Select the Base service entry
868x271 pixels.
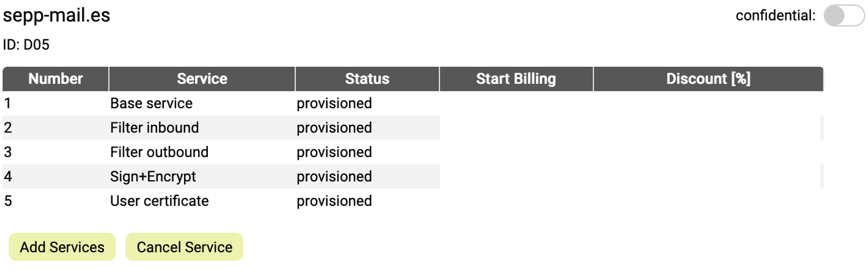[151, 103]
